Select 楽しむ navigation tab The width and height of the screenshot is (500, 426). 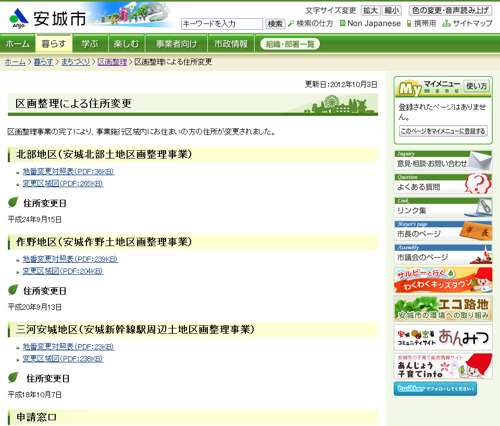click(126, 44)
